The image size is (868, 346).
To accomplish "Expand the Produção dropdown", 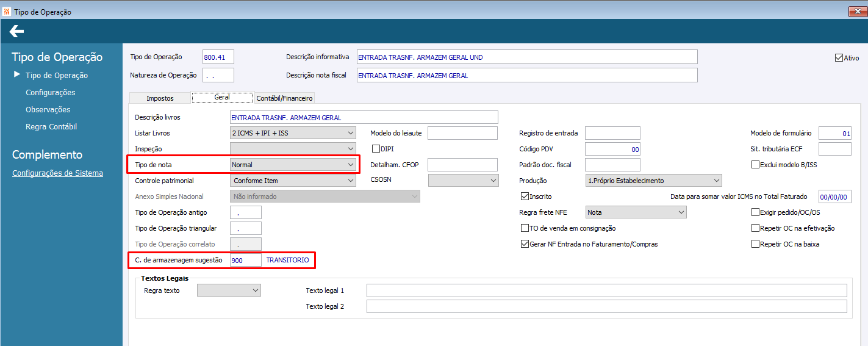I will tap(653, 181).
